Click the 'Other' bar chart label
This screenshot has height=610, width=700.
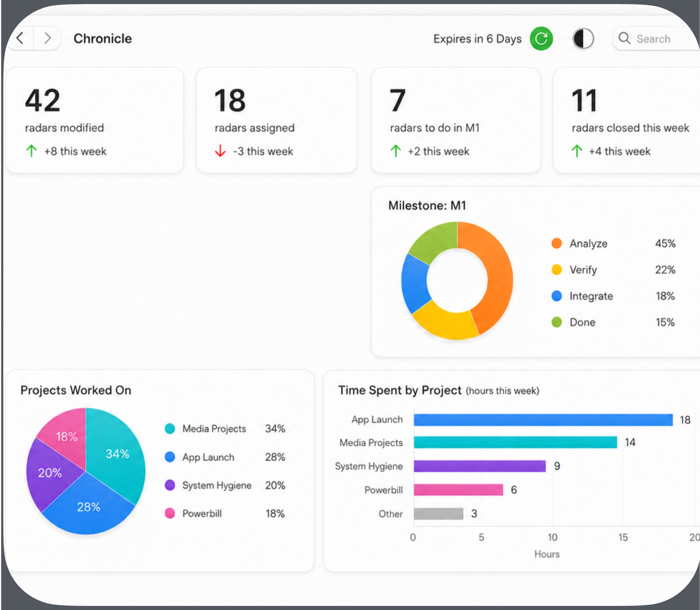pos(391,514)
